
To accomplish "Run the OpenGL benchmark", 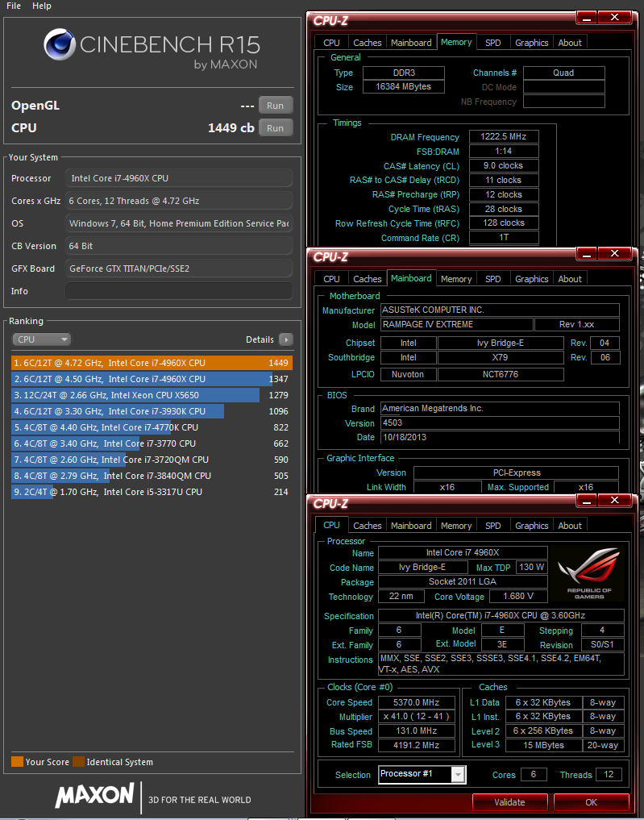I will (276, 105).
